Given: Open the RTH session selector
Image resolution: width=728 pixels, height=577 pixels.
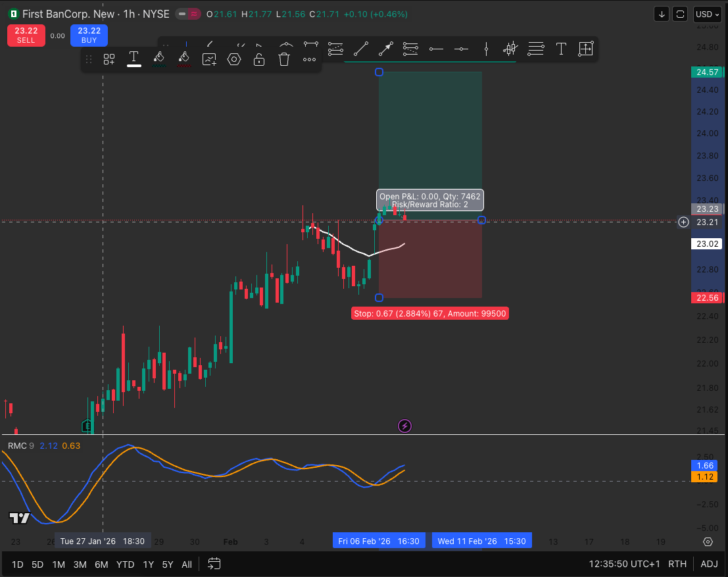Looking at the screenshot, I should [677, 564].
